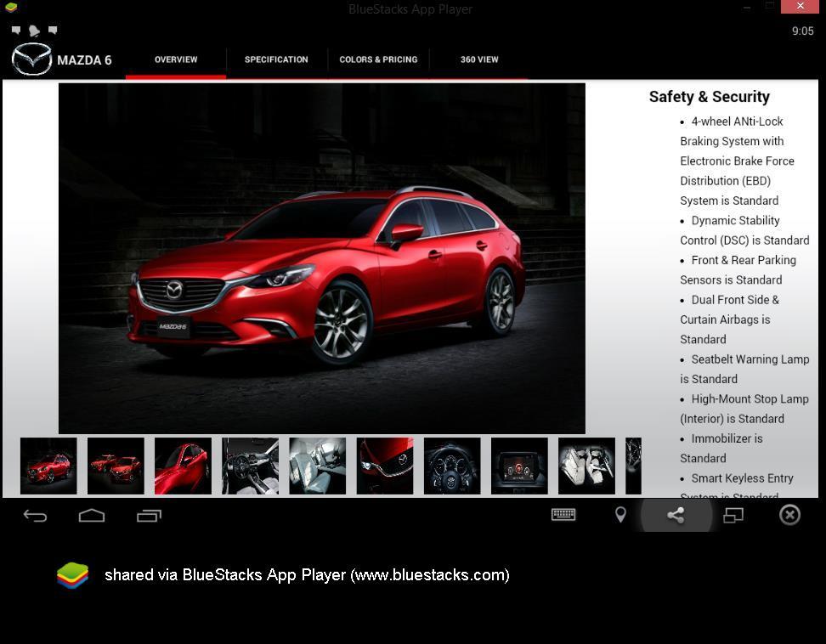Viewport: 826px width, 644px height.
Task: Select the white leather seats thumbnail
Action: (x=586, y=466)
